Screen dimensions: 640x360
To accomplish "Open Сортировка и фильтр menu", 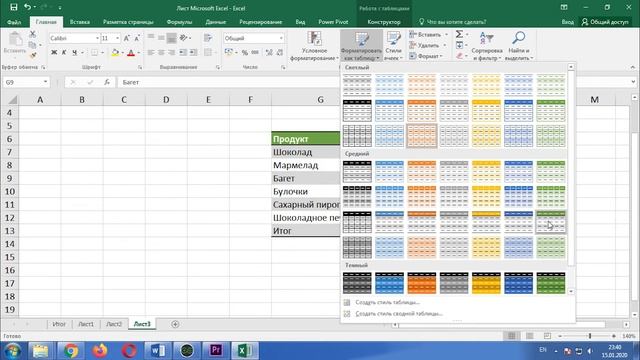I will coord(487,46).
